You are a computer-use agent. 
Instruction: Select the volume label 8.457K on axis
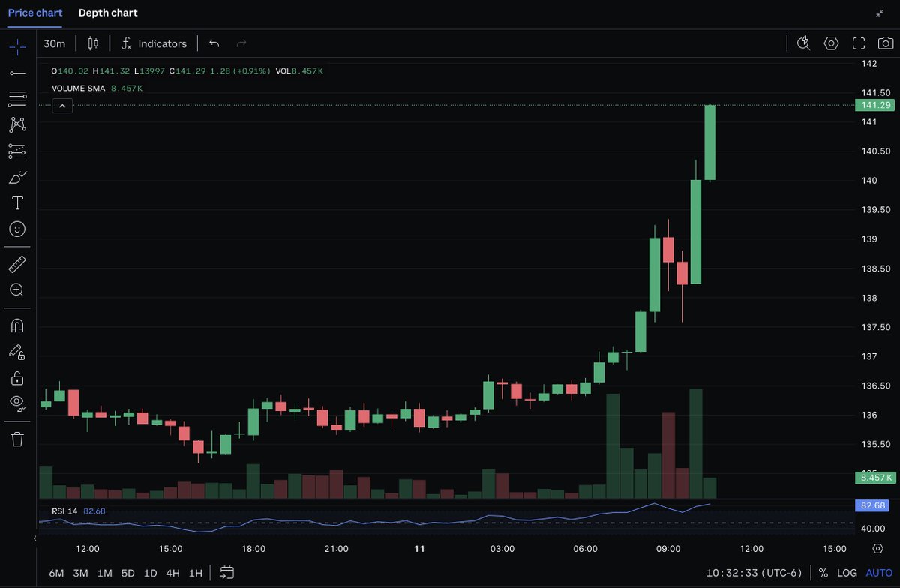point(875,477)
